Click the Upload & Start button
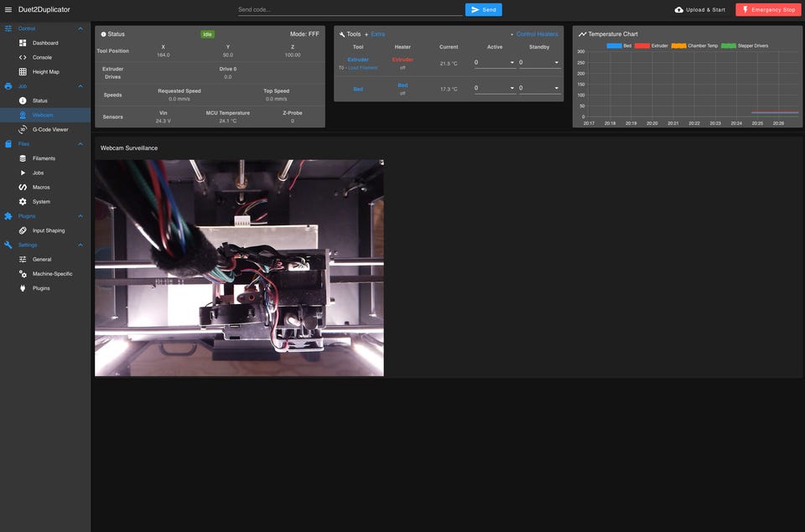Viewport: 805px width, 532px height. click(699, 10)
